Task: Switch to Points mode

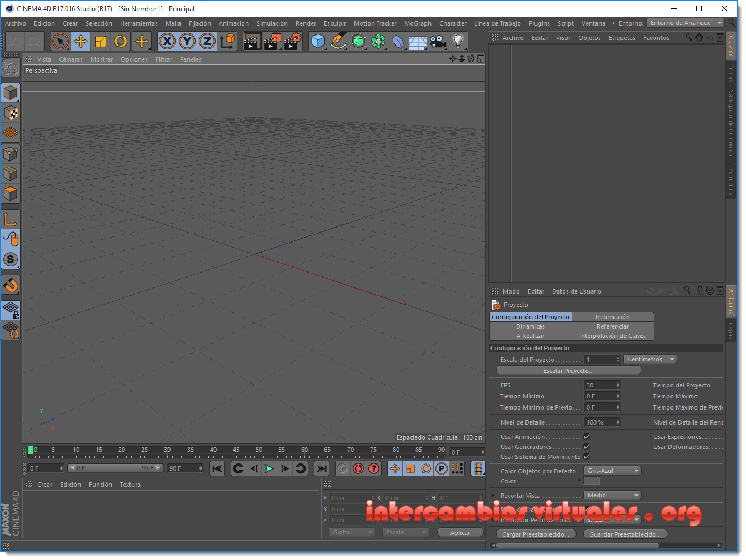Action: [x=11, y=154]
